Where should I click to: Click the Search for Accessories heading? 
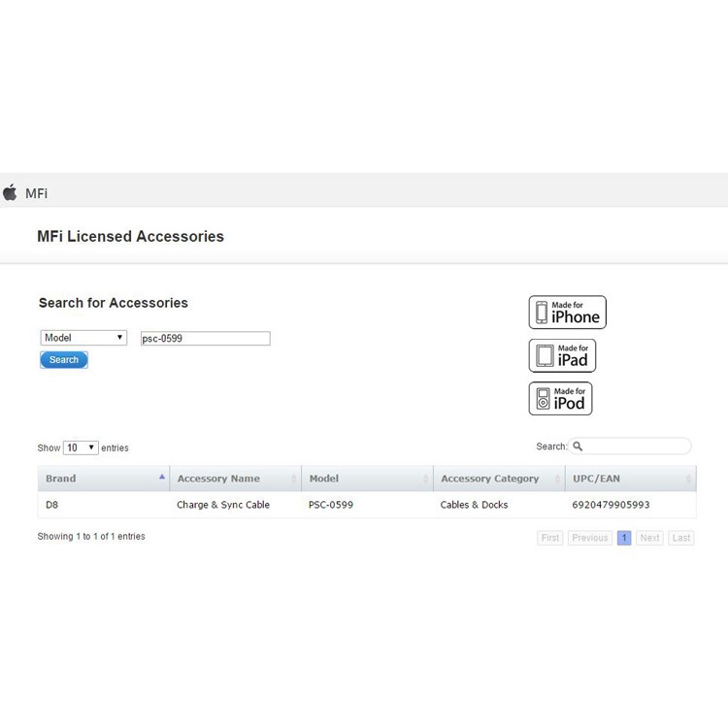point(114,303)
